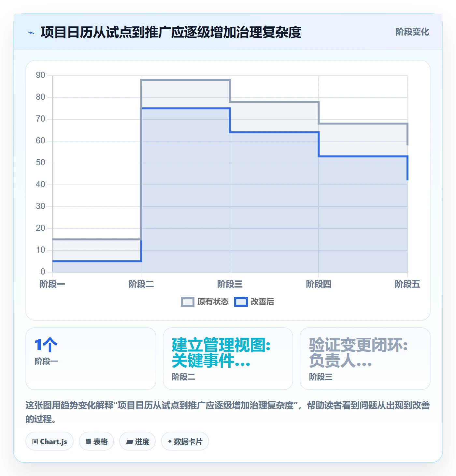Screen dimensions: 456x476
Task: Open the 1个 阶段一 data card
Action: tap(91, 359)
